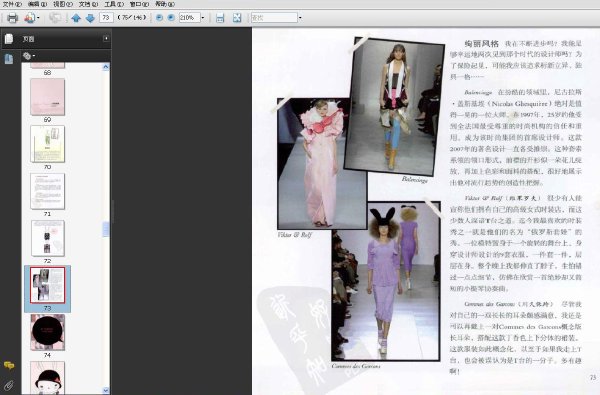
Task: Click the thumbnail panel scroll down arrow
Action: coord(106,390)
